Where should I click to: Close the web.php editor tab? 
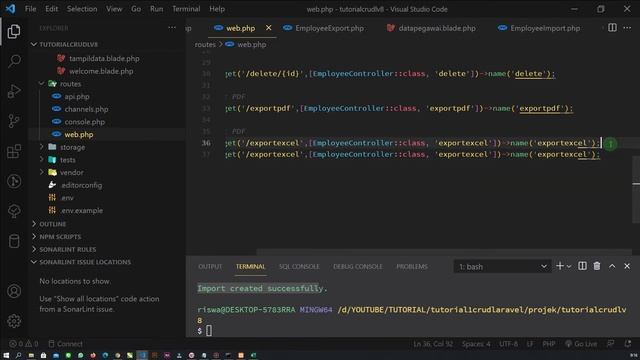point(268,28)
